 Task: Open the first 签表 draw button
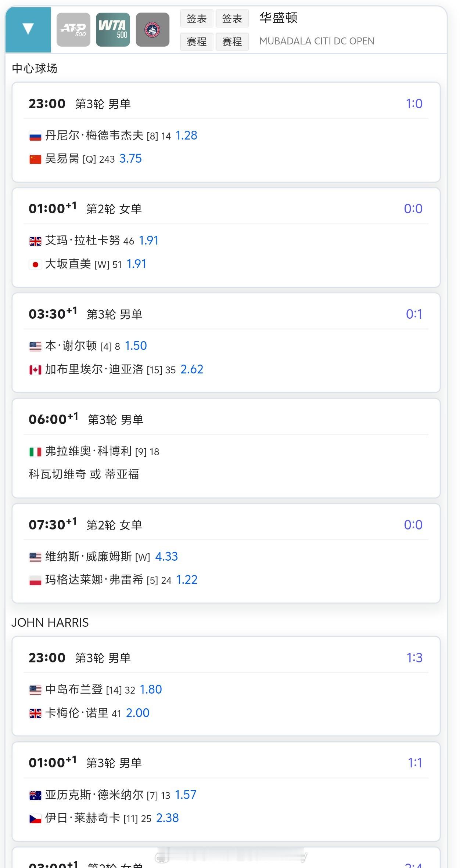click(x=197, y=18)
